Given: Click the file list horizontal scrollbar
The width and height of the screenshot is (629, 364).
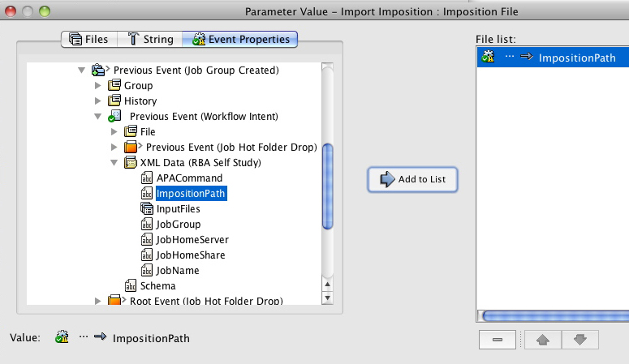Looking at the screenshot, I should 552,315.
